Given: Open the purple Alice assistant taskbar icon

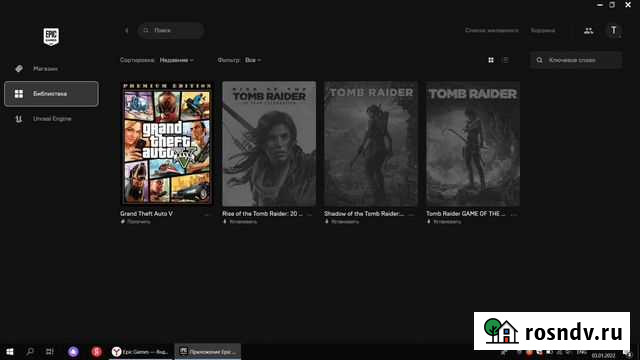Looking at the screenshot, I should coord(73,351).
